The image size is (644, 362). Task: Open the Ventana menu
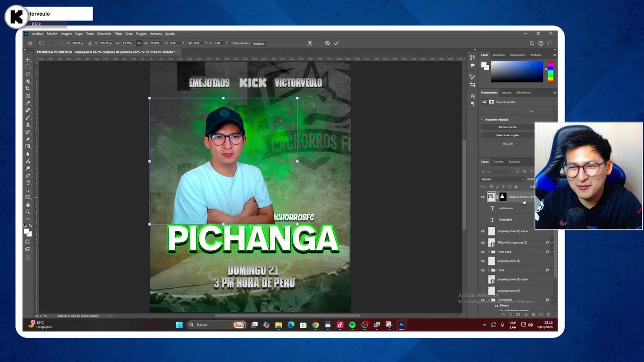(x=156, y=34)
